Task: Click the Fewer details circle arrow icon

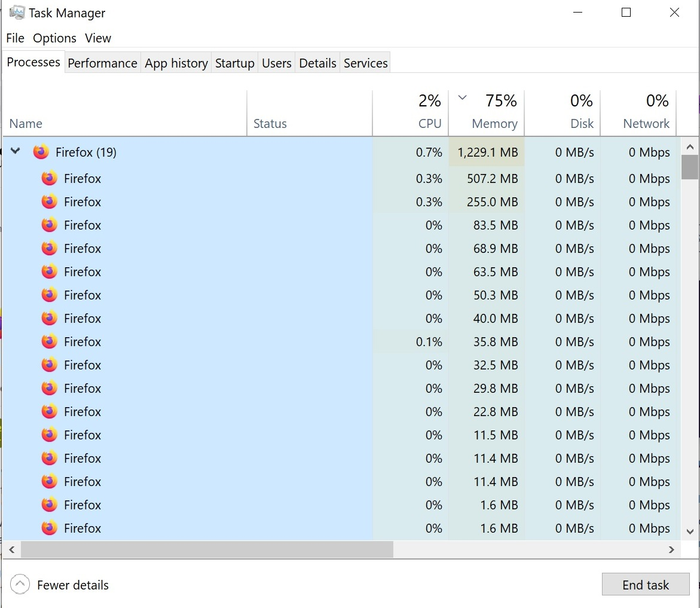Action: 20,585
